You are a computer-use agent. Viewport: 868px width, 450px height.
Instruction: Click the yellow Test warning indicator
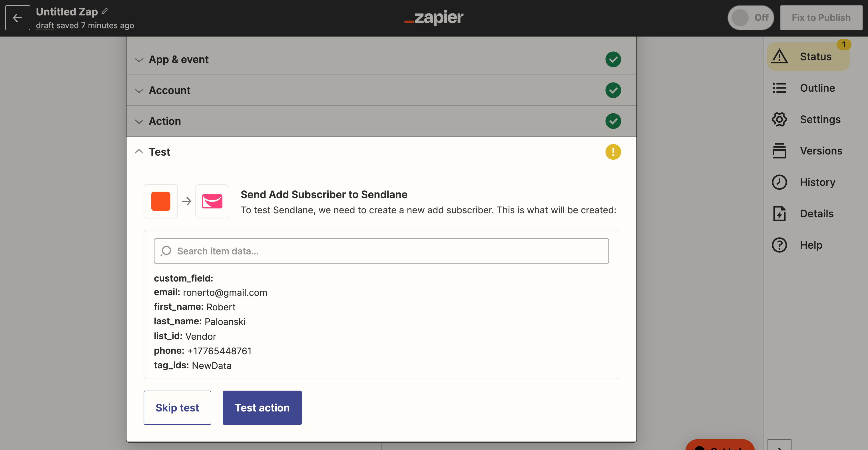click(x=613, y=152)
